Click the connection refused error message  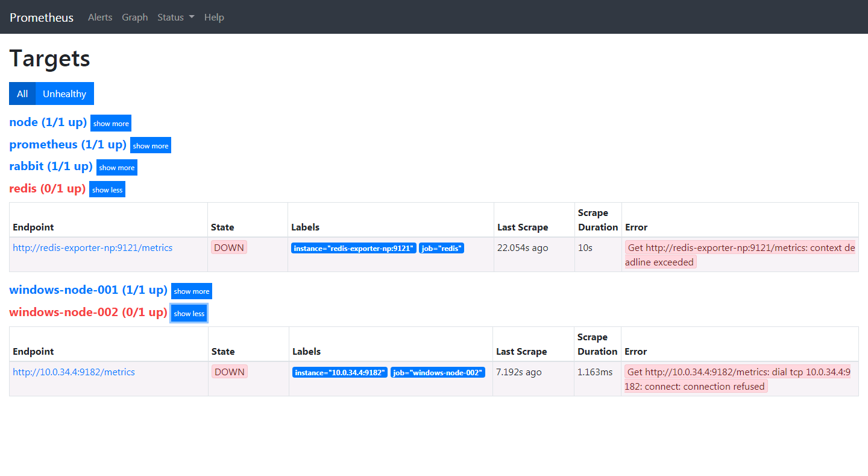(738, 379)
